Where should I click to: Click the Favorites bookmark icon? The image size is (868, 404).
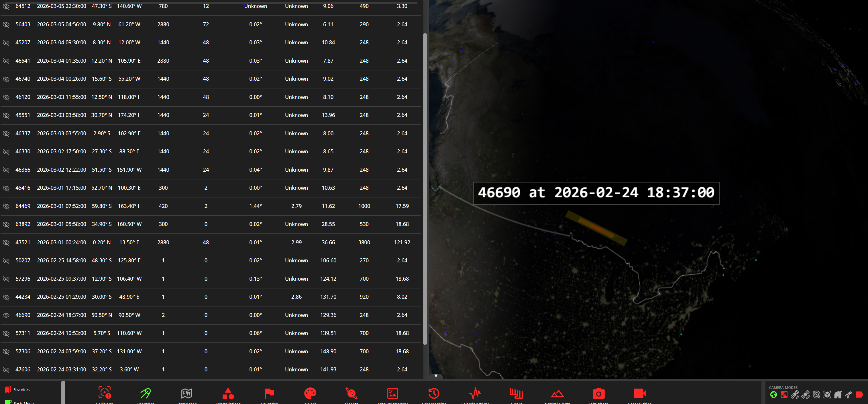7,389
